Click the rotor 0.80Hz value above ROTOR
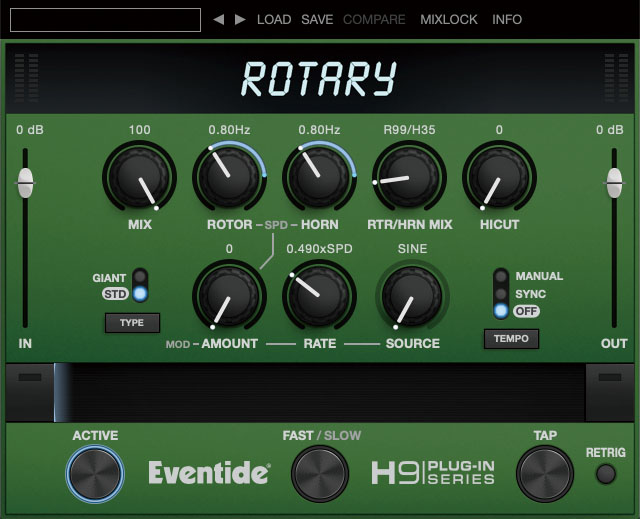Viewport: 640px width, 519px height. [229, 130]
